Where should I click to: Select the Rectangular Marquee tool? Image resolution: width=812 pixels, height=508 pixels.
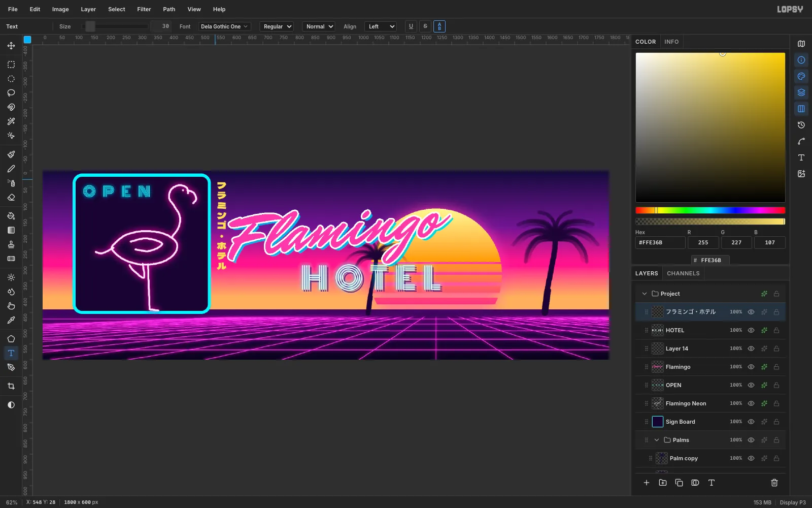[11, 65]
